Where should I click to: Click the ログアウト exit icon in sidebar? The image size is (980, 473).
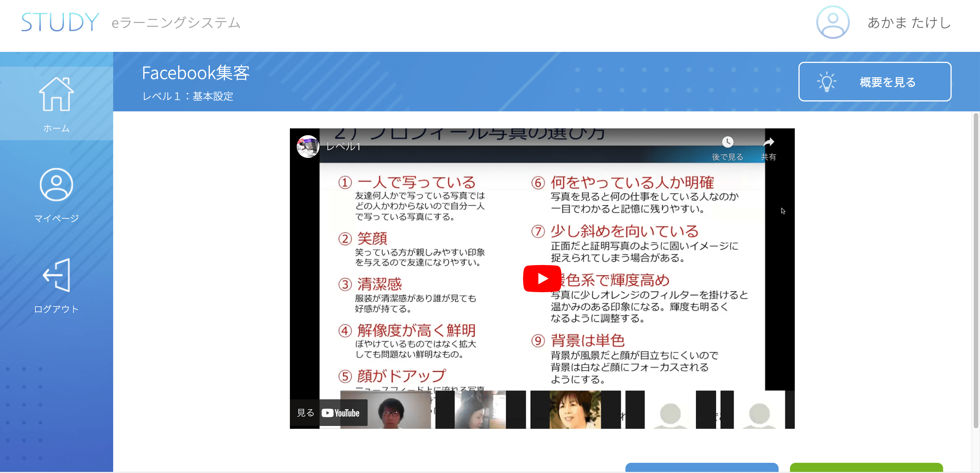click(x=56, y=275)
